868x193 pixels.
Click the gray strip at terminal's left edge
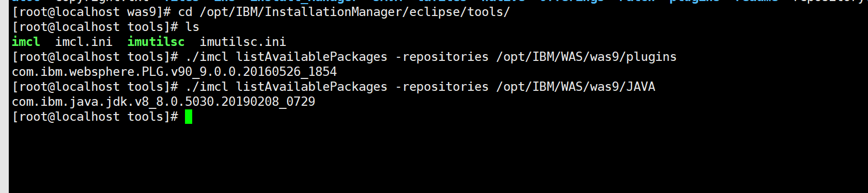(4, 96)
